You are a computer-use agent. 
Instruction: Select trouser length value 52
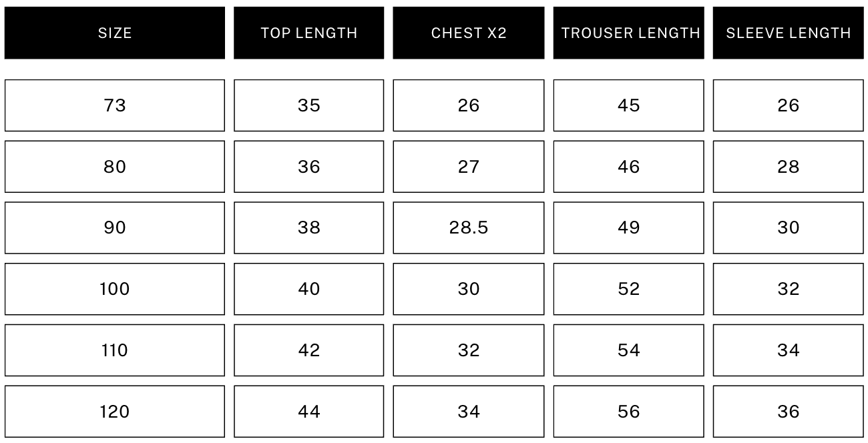coord(629,289)
